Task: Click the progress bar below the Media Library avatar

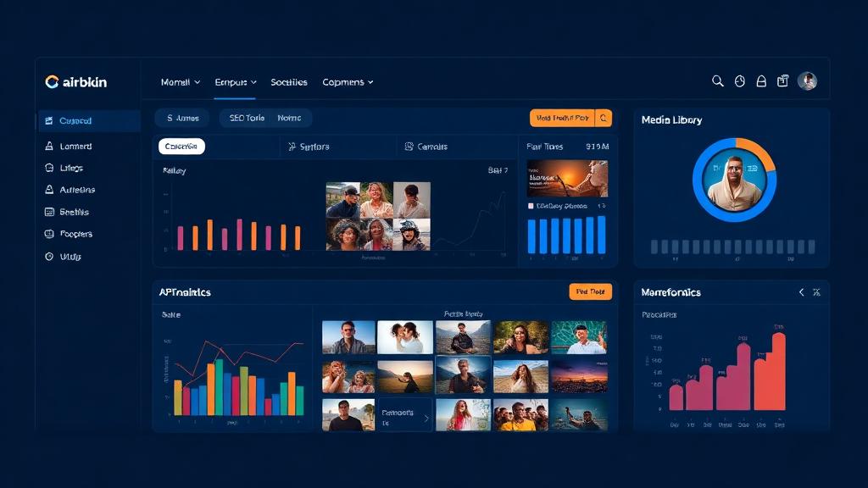Action: tap(731, 246)
